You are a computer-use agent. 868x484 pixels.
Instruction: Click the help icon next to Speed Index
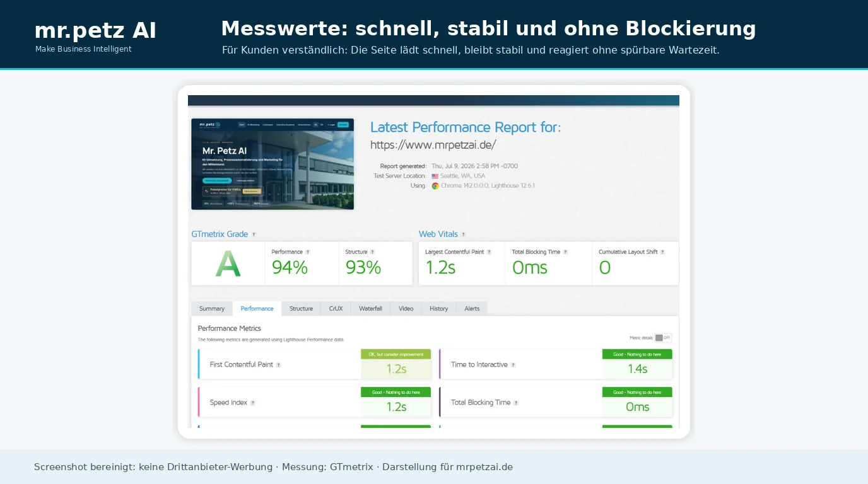pos(252,403)
